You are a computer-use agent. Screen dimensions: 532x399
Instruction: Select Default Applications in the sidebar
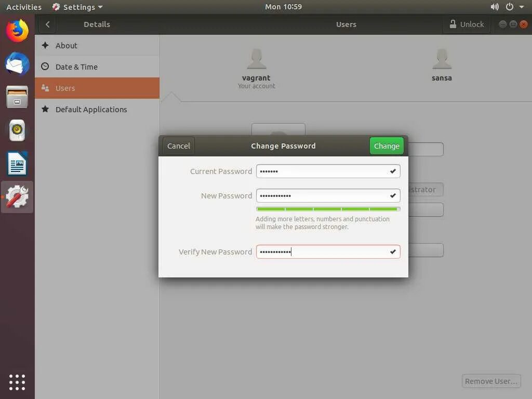97,109
